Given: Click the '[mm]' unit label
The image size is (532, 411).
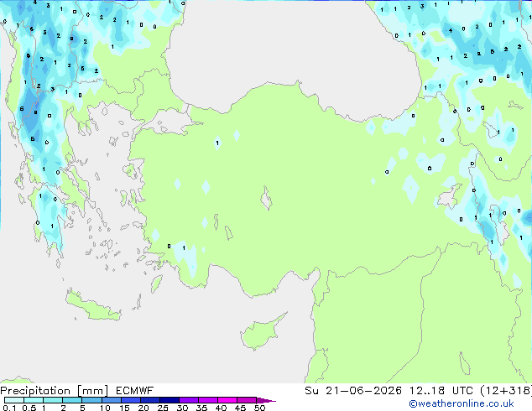Looking at the screenshot, I should coord(93,391).
